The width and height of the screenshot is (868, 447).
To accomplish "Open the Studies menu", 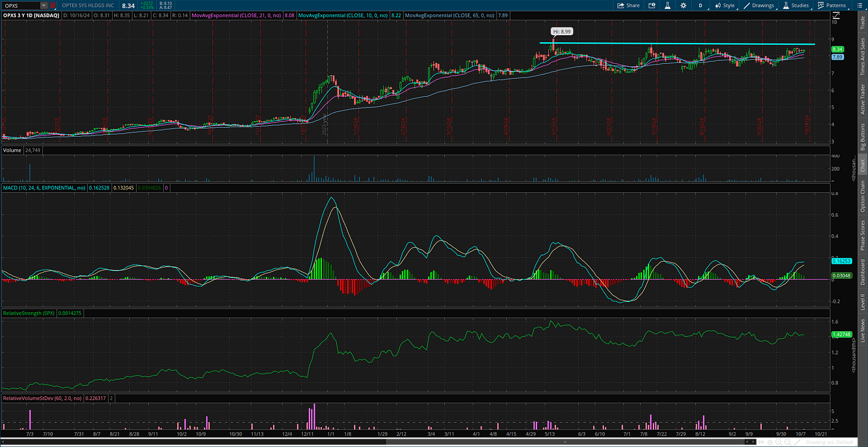I will [796, 5].
